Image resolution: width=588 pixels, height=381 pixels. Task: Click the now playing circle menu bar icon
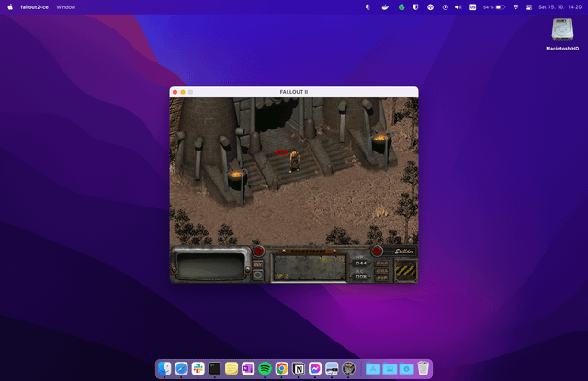[445, 7]
